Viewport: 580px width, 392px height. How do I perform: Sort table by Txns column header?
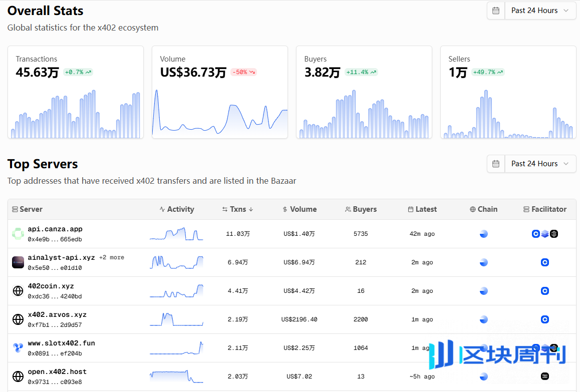point(238,209)
